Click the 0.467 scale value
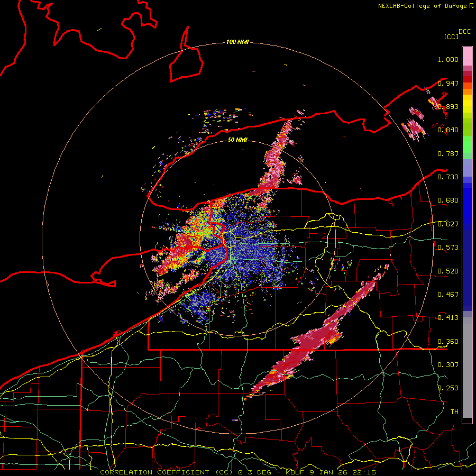This screenshot has height=476, width=476. (448, 295)
